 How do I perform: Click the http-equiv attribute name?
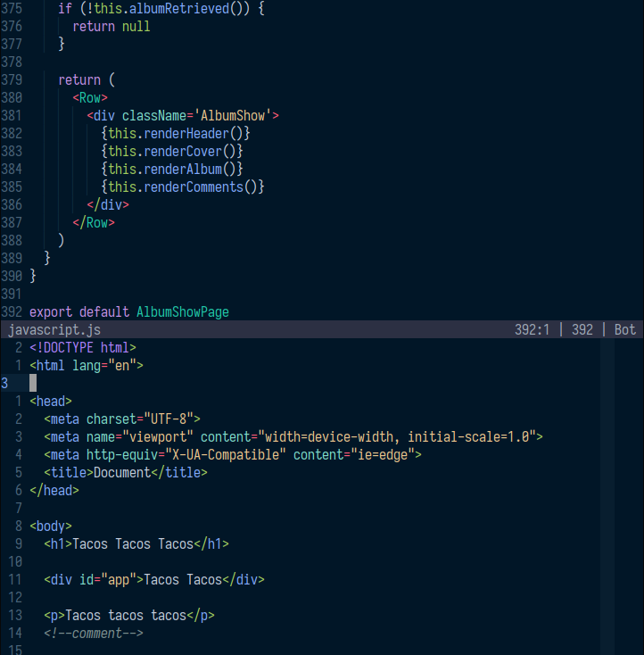122,455
